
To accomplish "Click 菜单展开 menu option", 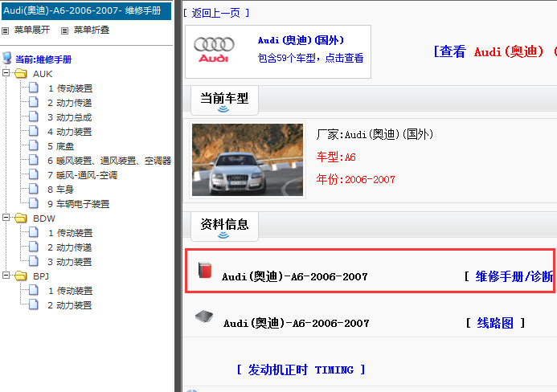I will pyautogui.click(x=32, y=31).
